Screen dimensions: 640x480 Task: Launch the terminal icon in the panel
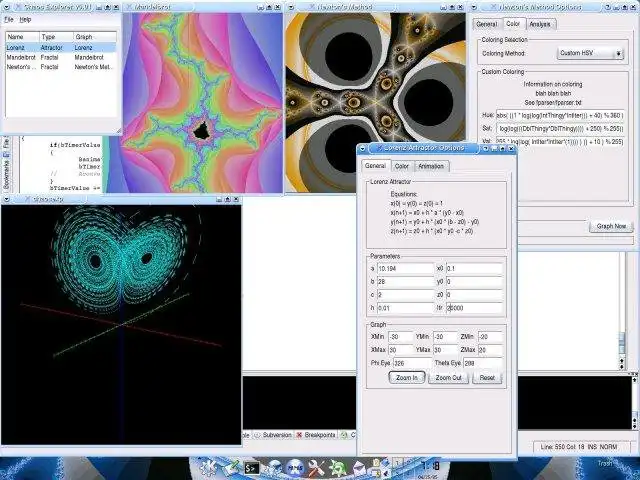click(x=252, y=467)
